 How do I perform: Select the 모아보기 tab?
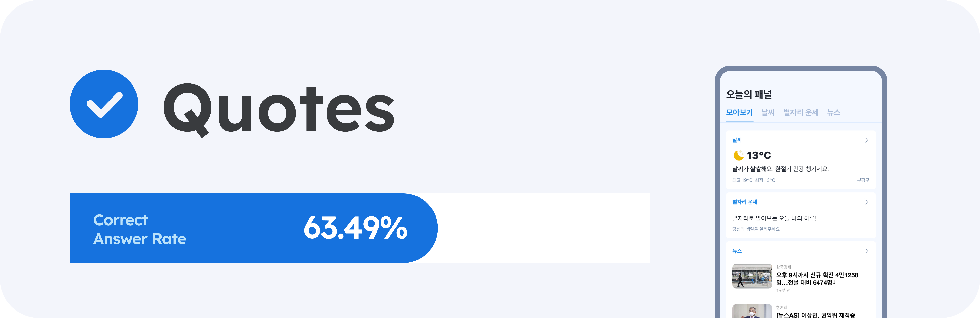click(x=739, y=113)
